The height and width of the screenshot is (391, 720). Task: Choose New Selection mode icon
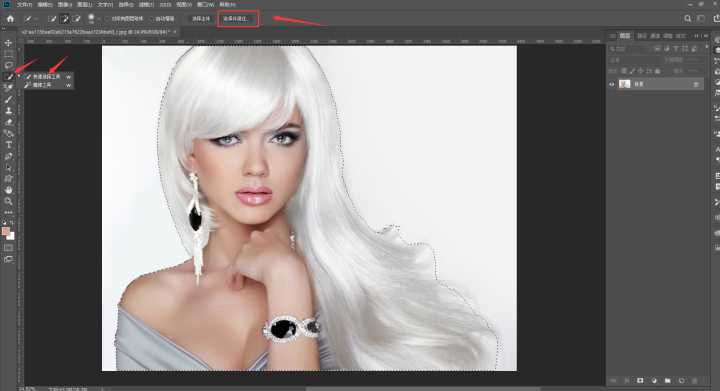click(52, 19)
